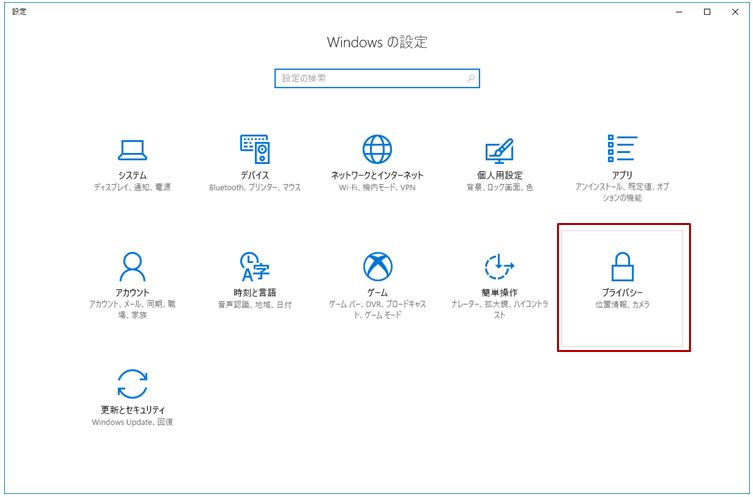753x497 pixels.
Task: Click the Bluetooth, プリンター, マウス description
Action: 255,187
